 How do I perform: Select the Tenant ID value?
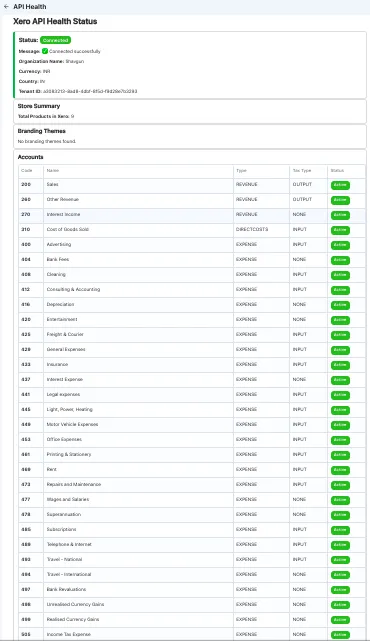[x=90, y=91]
